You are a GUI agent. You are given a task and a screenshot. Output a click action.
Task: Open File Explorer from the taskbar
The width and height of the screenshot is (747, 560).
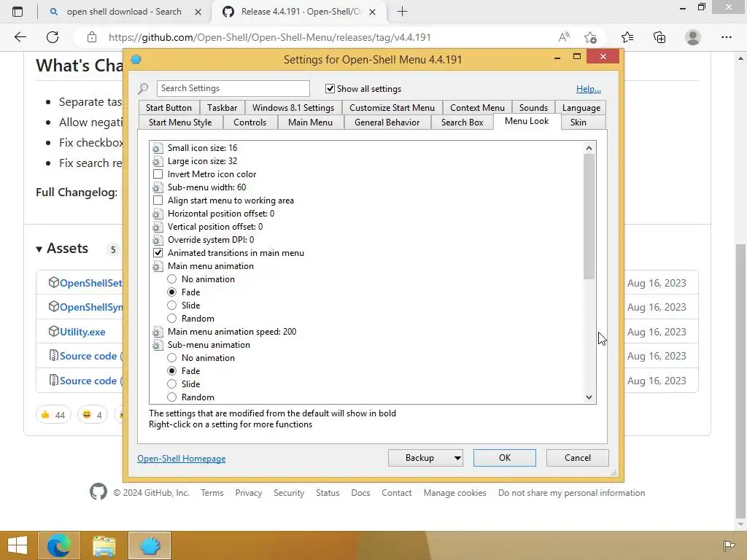[x=104, y=545]
